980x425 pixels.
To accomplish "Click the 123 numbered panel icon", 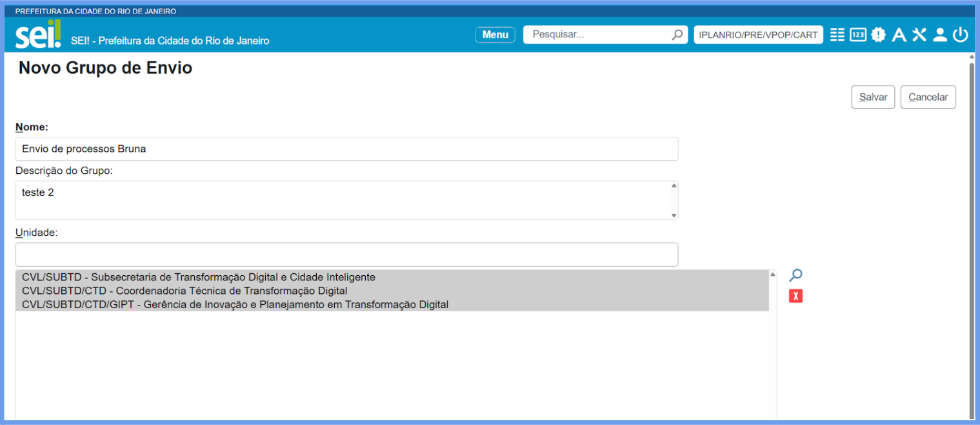I will point(857,35).
